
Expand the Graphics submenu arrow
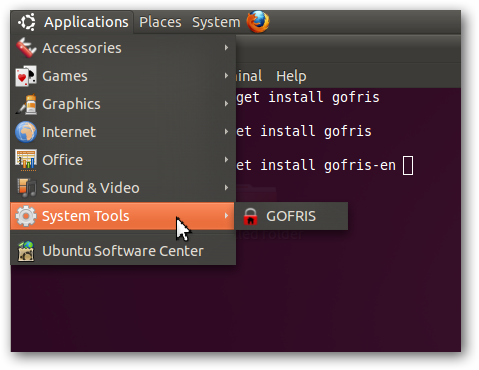(x=226, y=104)
